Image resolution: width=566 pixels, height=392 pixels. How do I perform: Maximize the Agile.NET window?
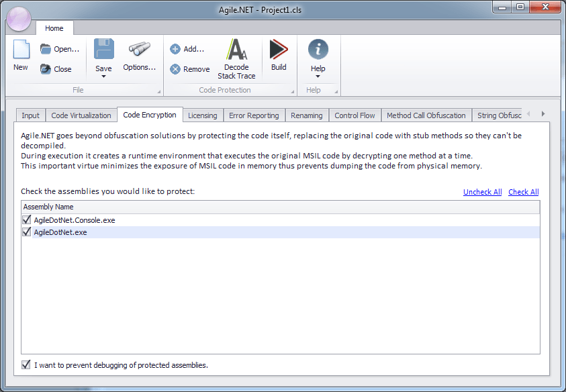pyautogui.click(x=520, y=7)
